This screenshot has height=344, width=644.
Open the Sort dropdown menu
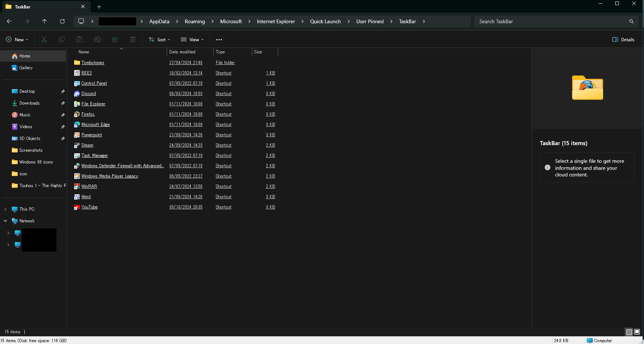159,39
